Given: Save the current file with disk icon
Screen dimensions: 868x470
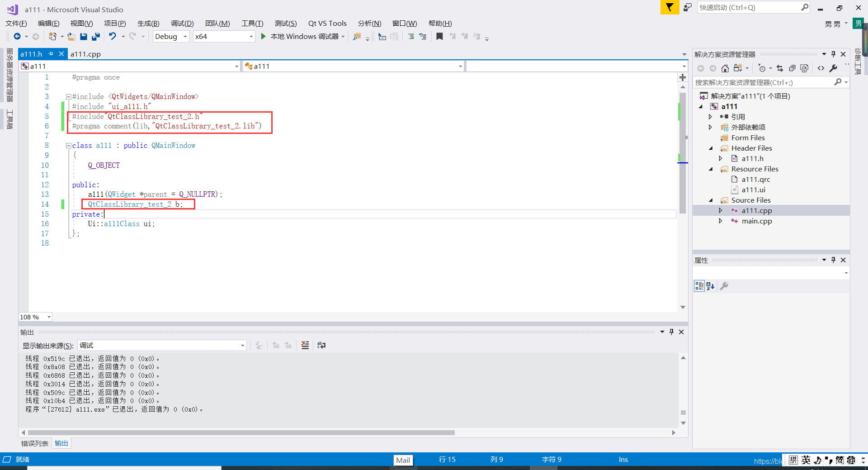Looking at the screenshot, I should pos(84,36).
